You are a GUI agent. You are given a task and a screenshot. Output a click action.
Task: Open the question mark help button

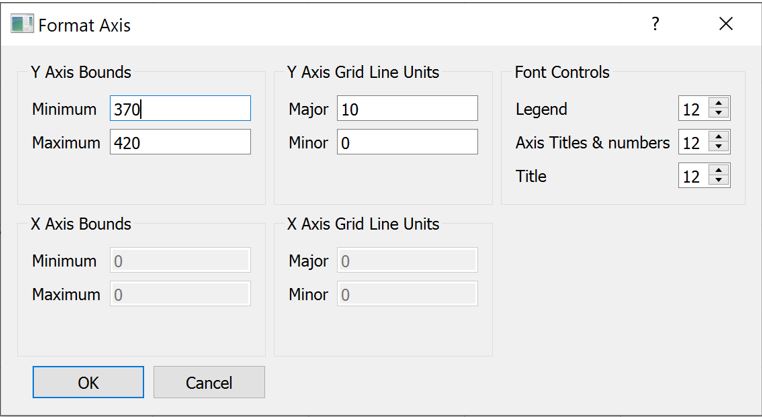[655, 24]
